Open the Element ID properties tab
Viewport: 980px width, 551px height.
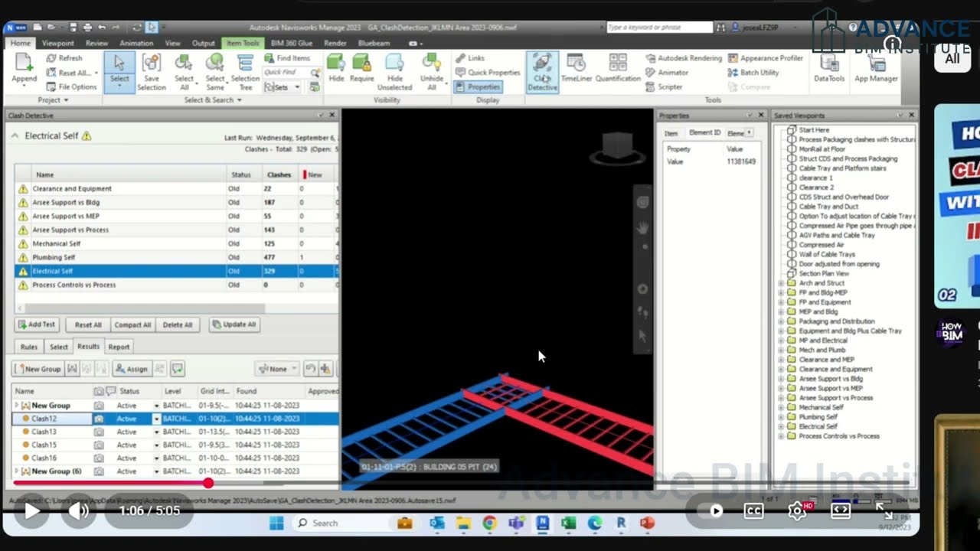click(x=704, y=133)
